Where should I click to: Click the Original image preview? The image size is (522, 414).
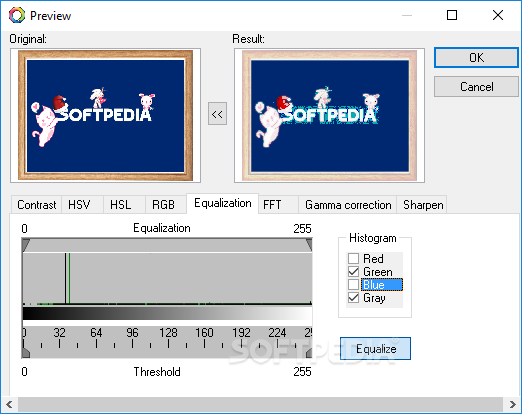tap(105, 115)
